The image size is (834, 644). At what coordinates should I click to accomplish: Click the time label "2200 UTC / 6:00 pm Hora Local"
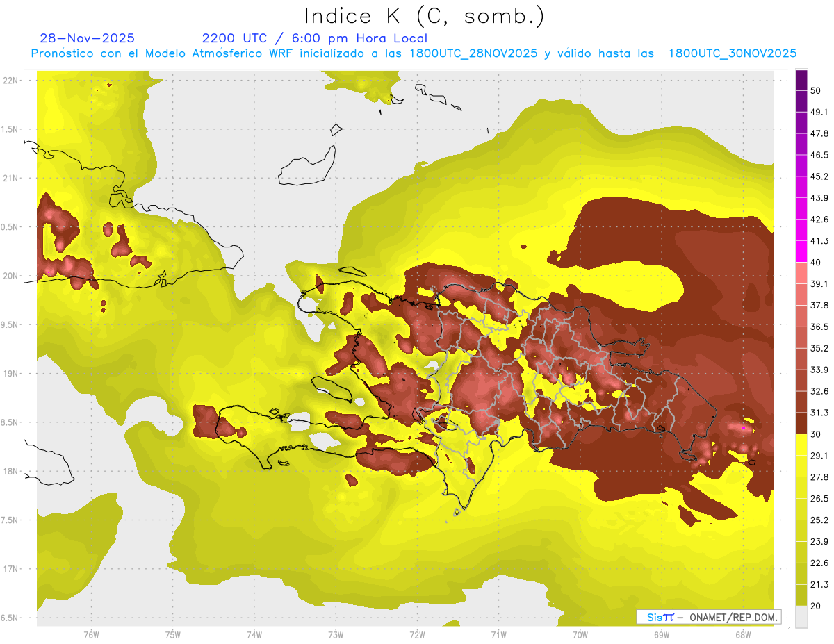click(315, 38)
